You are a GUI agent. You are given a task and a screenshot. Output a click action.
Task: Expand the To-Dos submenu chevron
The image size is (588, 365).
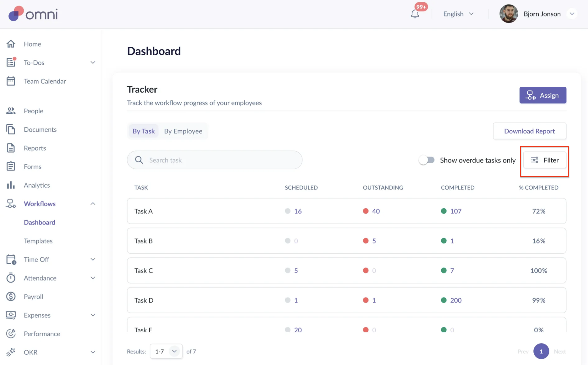coord(93,62)
